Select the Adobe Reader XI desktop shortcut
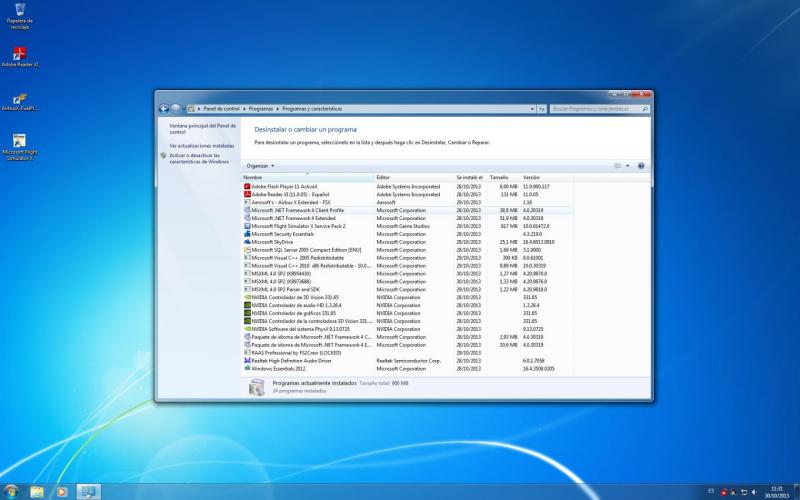800x500 pixels. (x=19, y=57)
